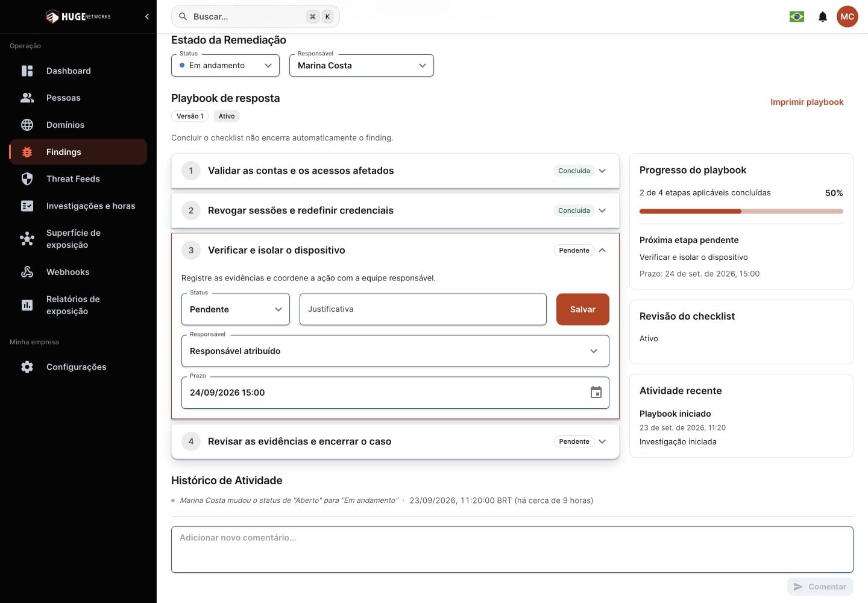Image resolution: width=868 pixels, height=603 pixels.
Task: Open the 'Responsável atribuído' dropdown
Action: pos(395,351)
